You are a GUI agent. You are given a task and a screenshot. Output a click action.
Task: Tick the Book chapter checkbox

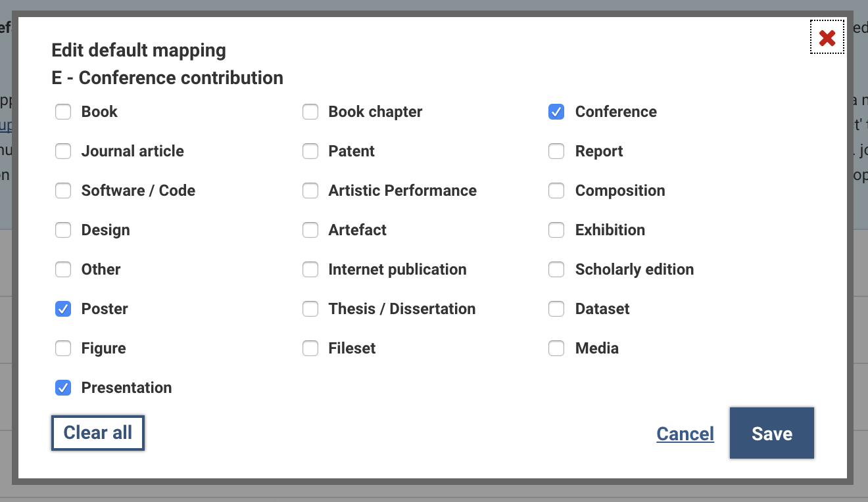[x=310, y=112]
